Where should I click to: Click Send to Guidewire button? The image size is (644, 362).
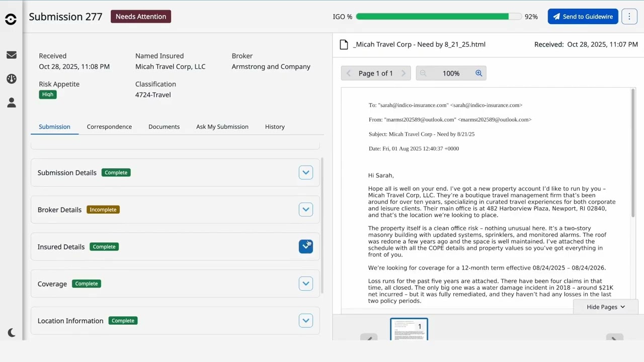coord(583,17)
